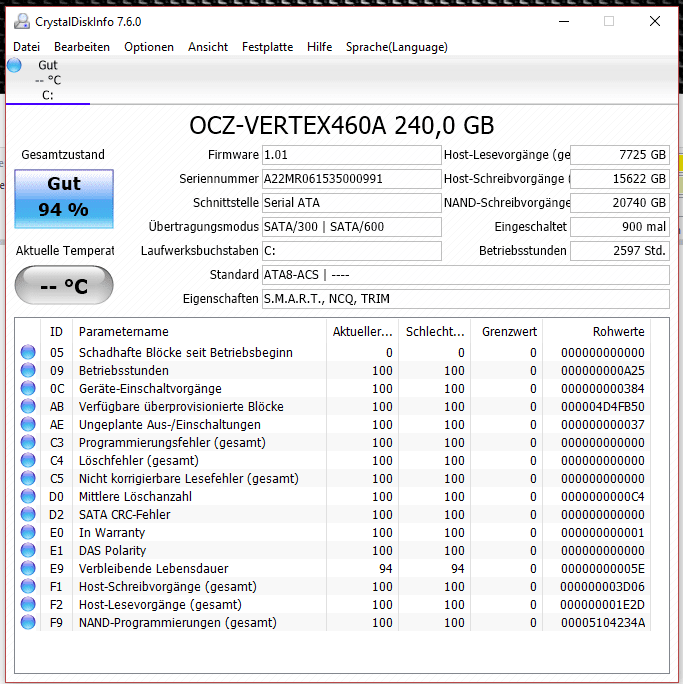The width and height of the screenshot is (683, 684).
Task: Click the Laufwerksbuchstaben field C:
Action: pos(352,251)
